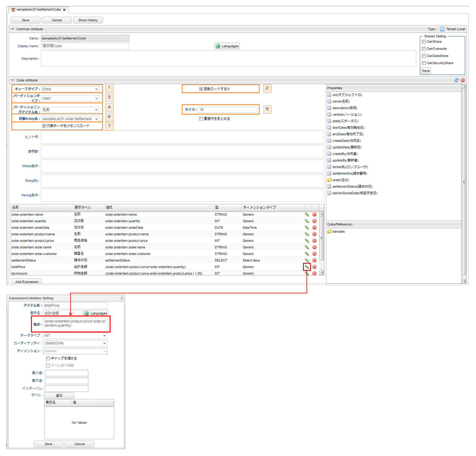Open the パーティションタイプ Hash dropdown
The image size is (476, 456).
(70, 98)
